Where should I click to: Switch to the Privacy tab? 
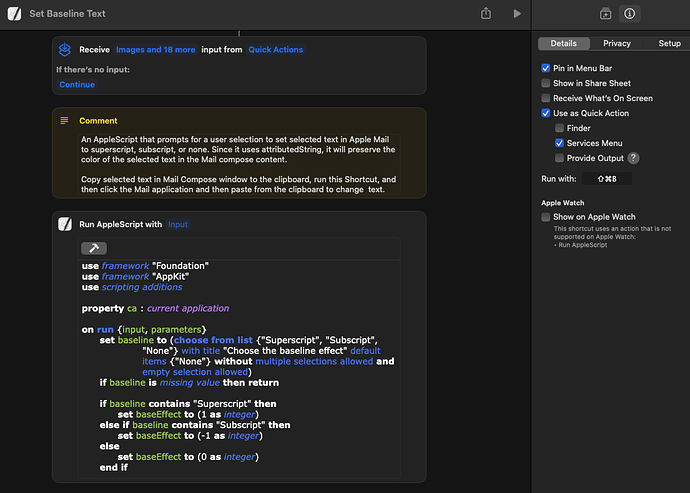(x=617, y=43)
